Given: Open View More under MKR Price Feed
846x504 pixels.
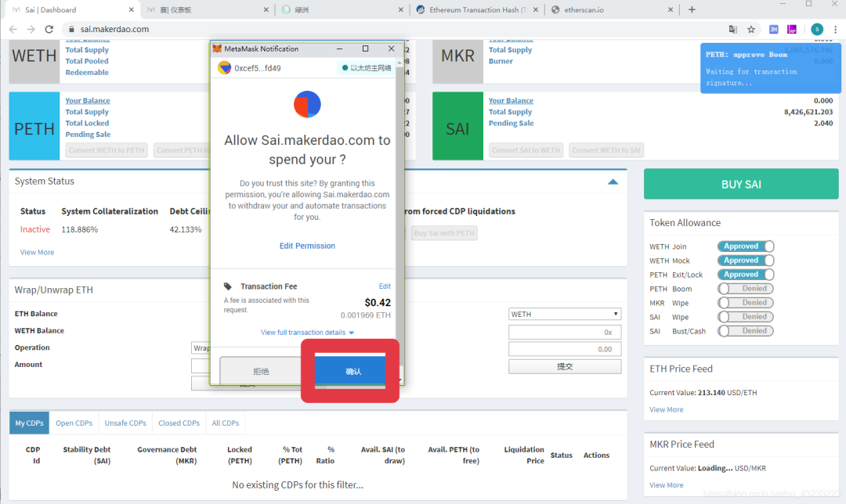Looking at the screenshot, I should point(667,485).
